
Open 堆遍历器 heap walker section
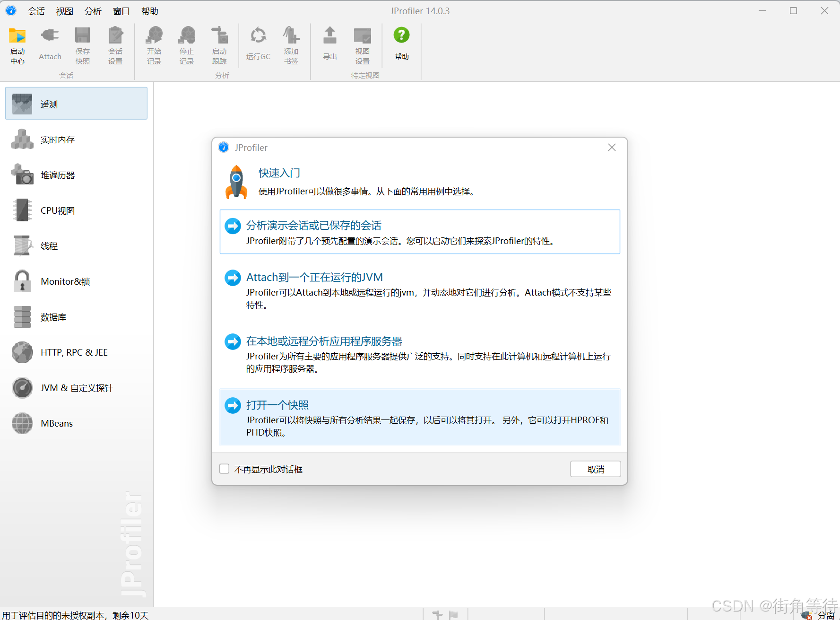76,175
